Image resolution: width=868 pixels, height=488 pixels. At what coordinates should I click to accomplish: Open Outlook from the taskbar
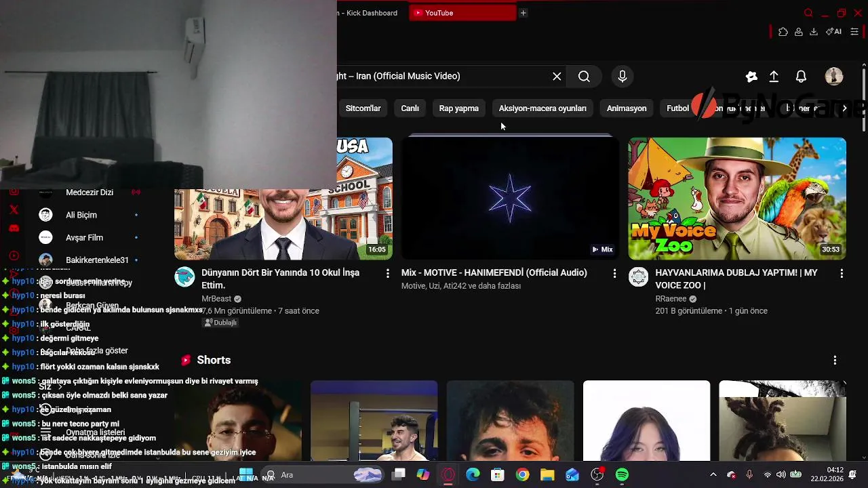tap(572, 475)
